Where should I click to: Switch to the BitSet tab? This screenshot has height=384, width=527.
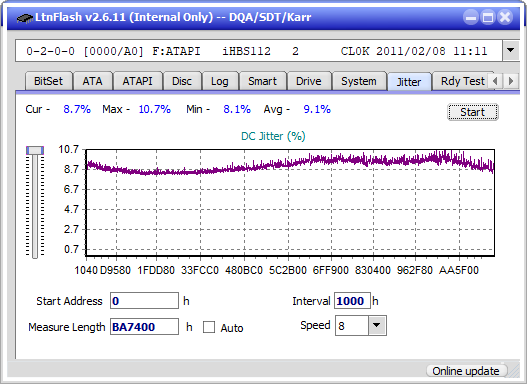48,81
